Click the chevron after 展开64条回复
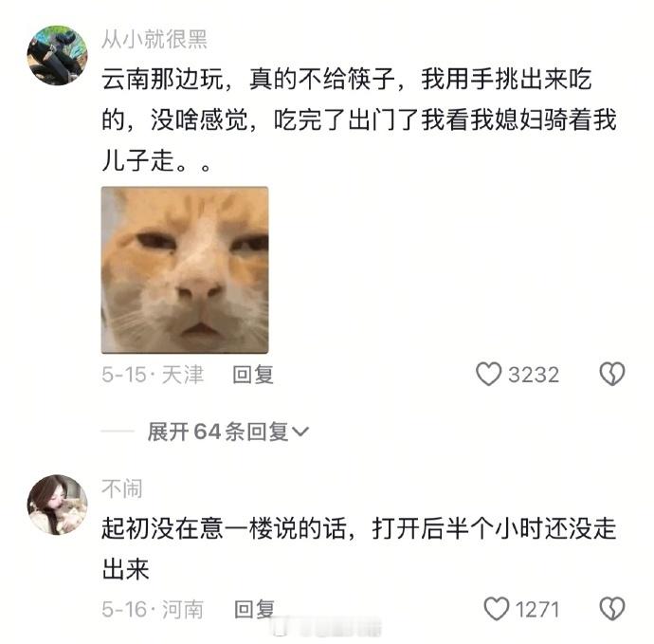 [300, 432]
